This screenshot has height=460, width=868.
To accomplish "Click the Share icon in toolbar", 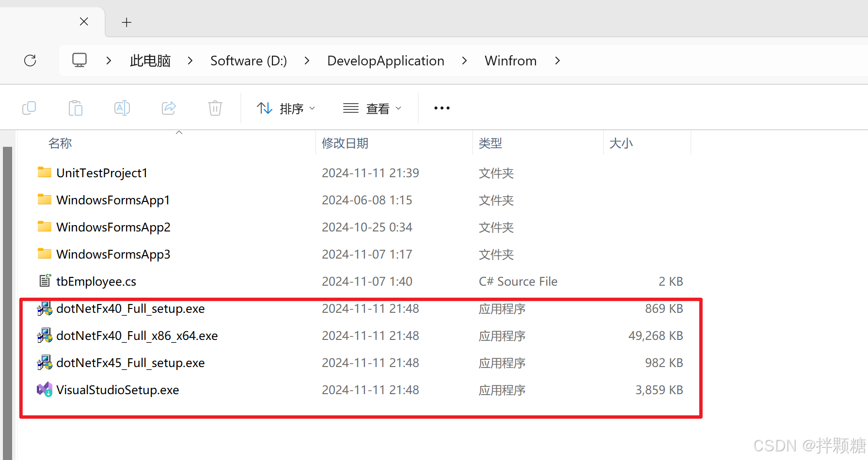I will (x=169, y=108).
